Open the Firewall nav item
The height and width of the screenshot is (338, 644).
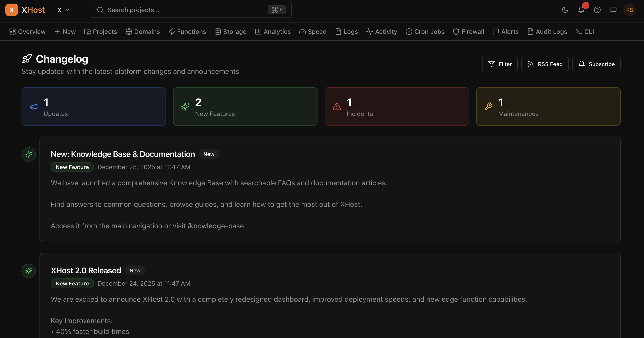pos(468,32)
